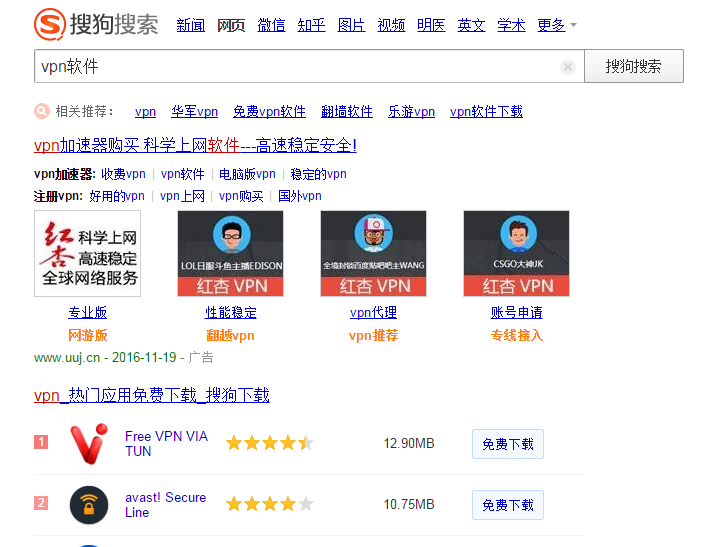The height and width of the screenshot is (547, 703).
Task: Click the 网游版 orange link
Action: [x=87, y=335]
